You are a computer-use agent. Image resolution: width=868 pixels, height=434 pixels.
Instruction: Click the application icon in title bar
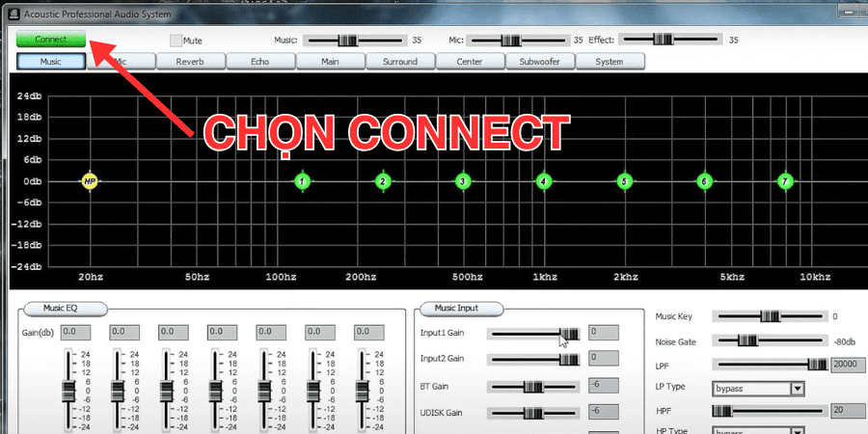[13, 14]
